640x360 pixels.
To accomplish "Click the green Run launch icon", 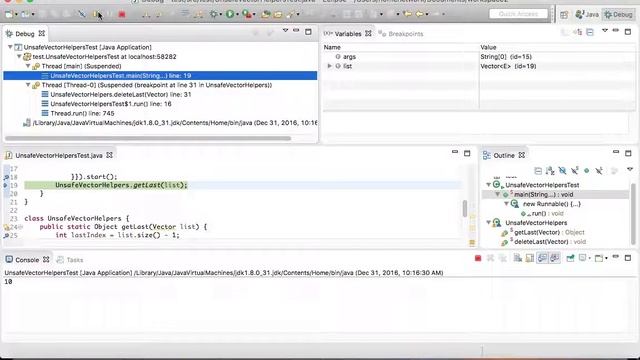I will 230,14.
